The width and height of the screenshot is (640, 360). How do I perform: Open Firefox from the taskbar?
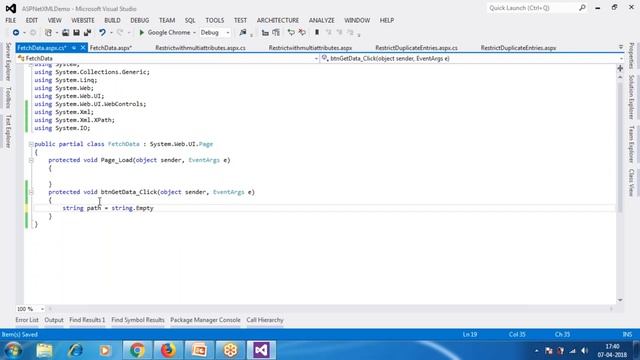coord(168,350)
